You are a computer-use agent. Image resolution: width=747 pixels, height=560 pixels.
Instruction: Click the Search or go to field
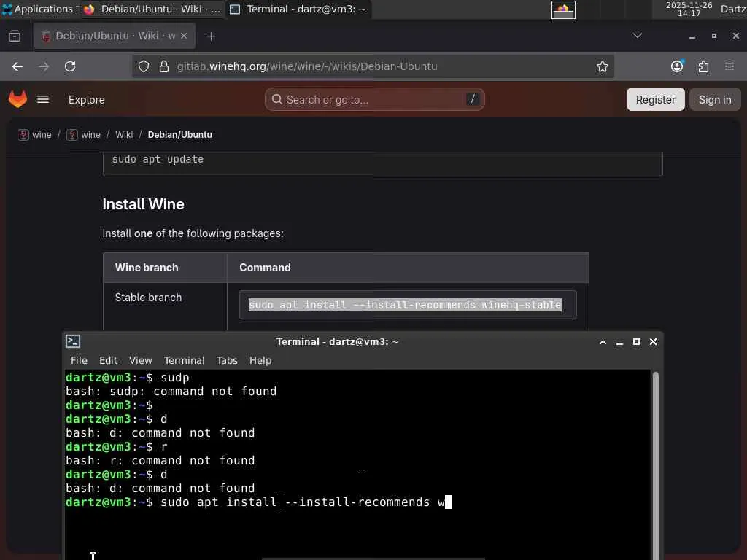[x=374, y=99]
